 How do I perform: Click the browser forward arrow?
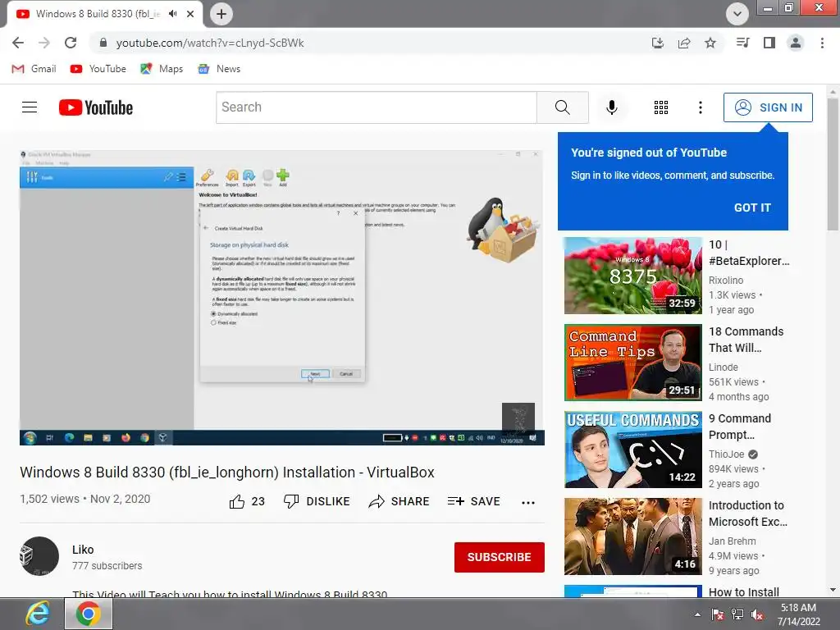[44, 43]
